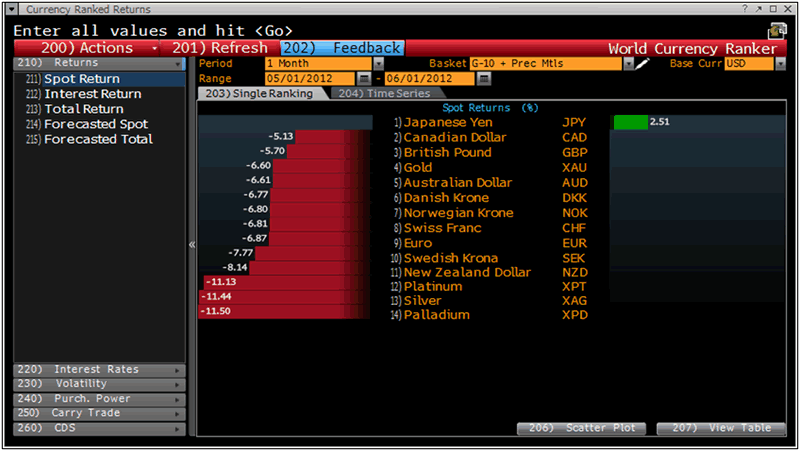This screenshot has height=451, width=800.
Task: Click the red -5.13 bar for Canadian Dollar
Action: [333, 137]
